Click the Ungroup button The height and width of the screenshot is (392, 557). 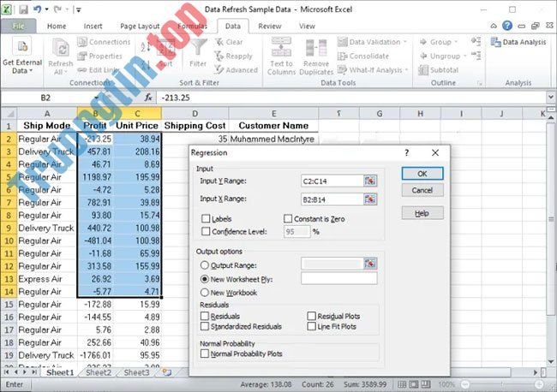443,56
